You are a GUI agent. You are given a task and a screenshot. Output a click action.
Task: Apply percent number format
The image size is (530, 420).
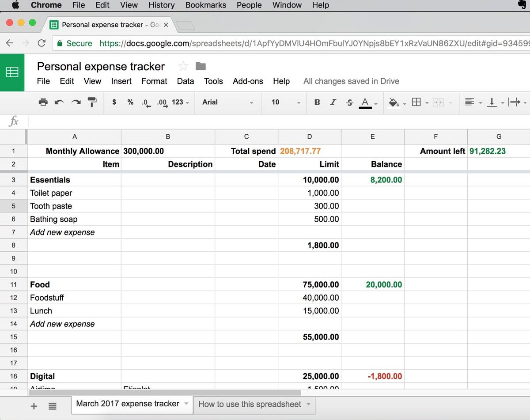pos(130,102)
